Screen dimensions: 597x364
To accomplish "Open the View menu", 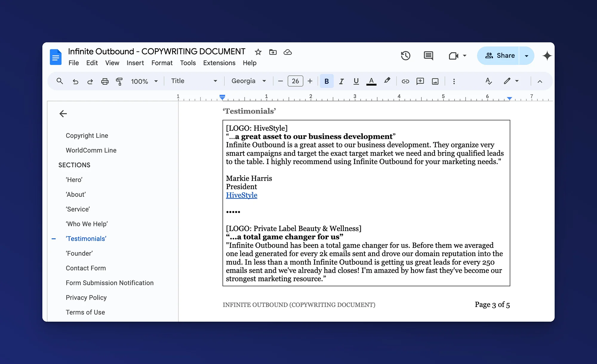I will click(x=112, y=63).
